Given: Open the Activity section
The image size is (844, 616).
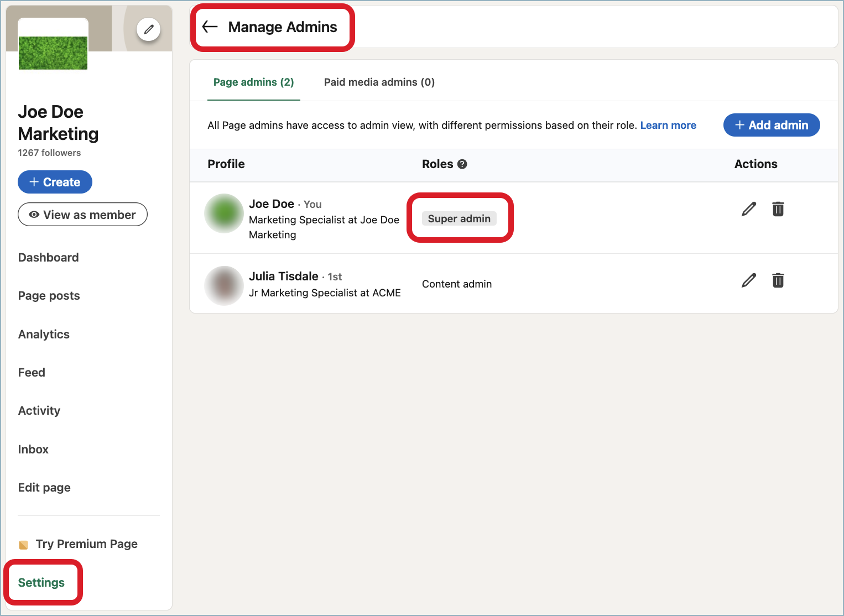Looking at the screenshot, I should 39,410.
